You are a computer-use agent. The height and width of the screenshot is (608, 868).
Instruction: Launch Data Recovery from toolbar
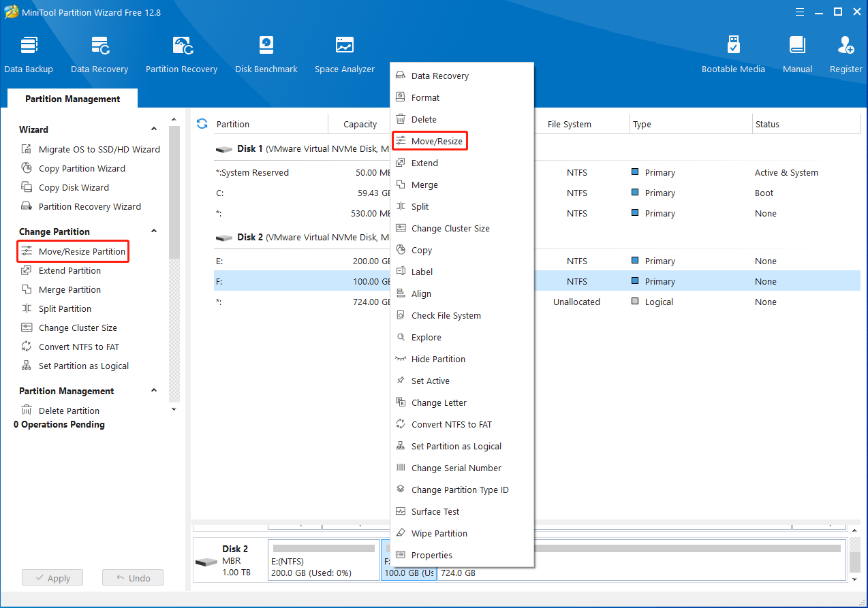pos(99,54)
